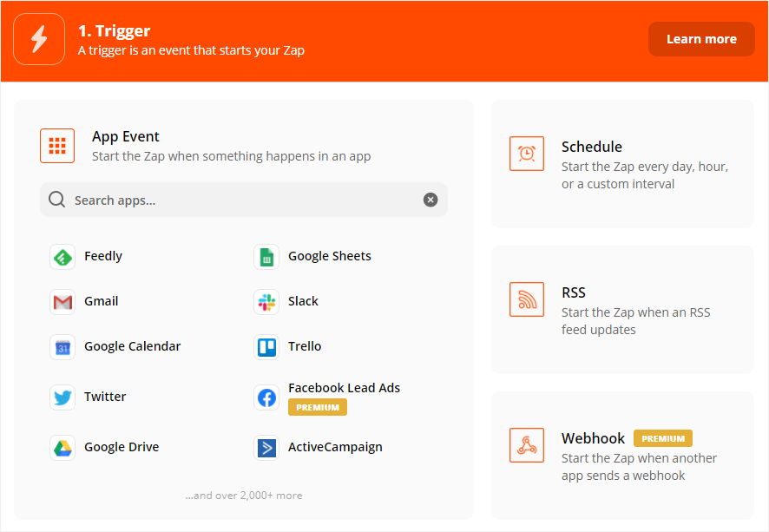The image size is (769, 532).
Task: Click the lightning bolt Trigger icon
Action: click(39, 39)
